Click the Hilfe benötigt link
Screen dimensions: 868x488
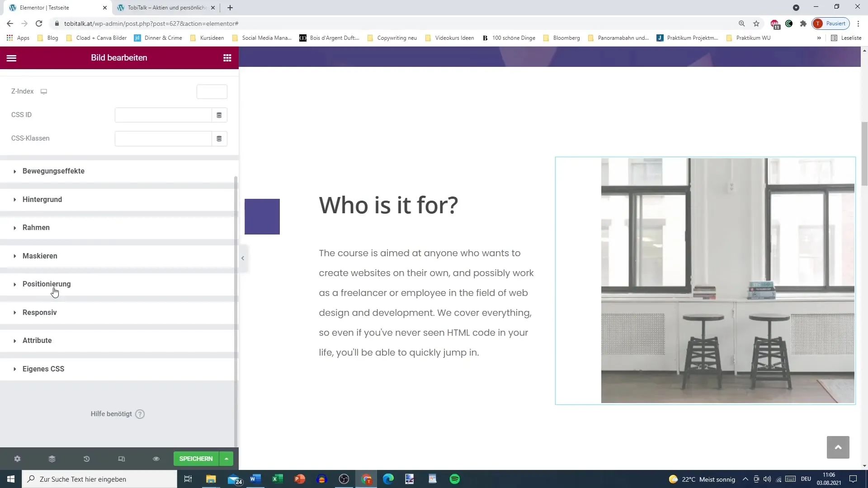[111, 414]
